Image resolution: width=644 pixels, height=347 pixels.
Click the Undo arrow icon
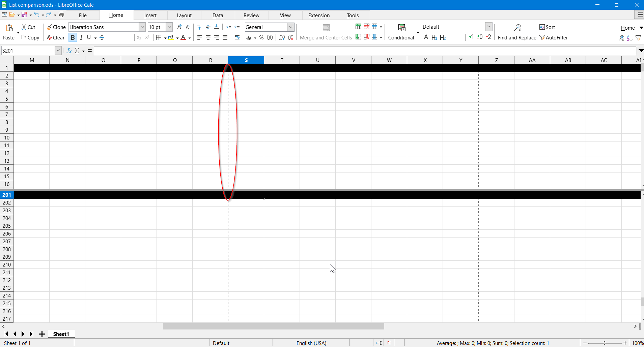point(36,14)
